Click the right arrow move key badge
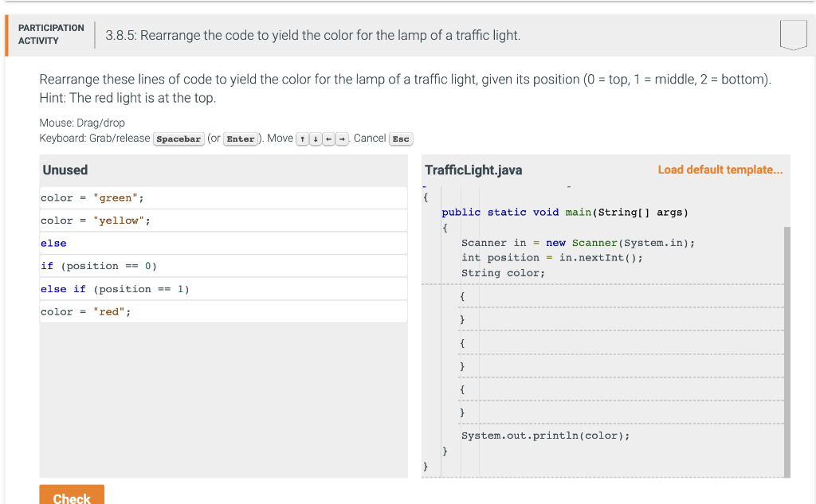 [340, 139]
